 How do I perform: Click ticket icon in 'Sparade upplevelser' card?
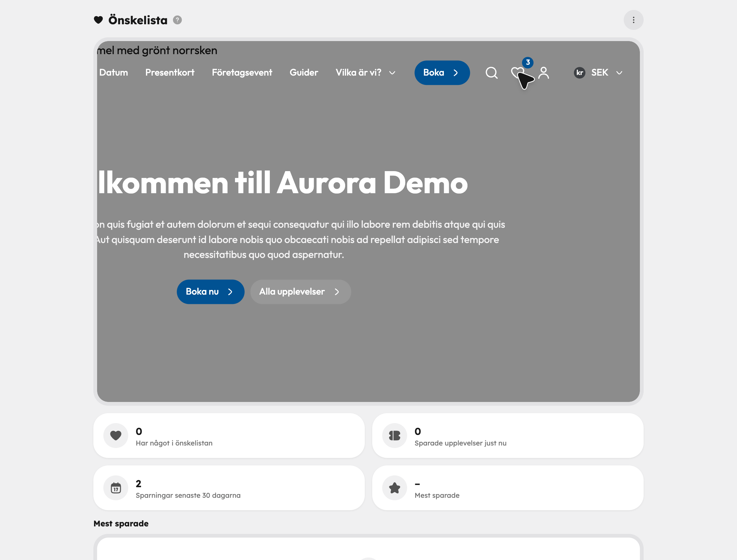395,435
